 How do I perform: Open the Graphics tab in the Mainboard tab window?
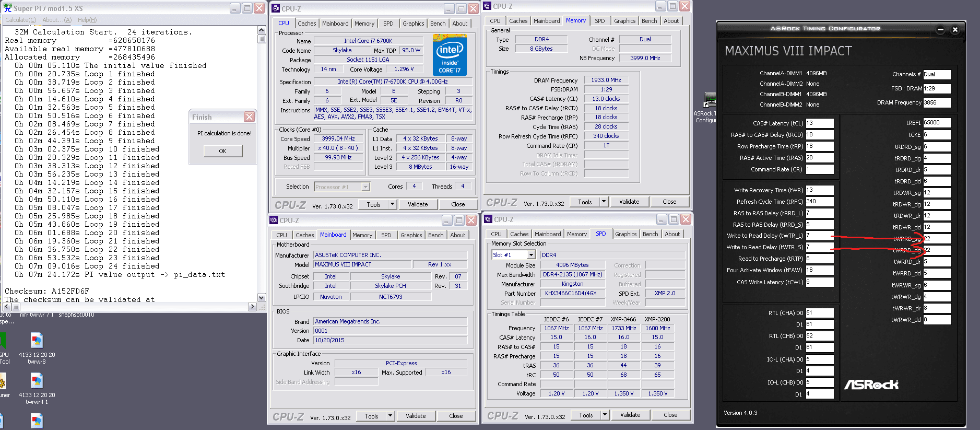click(x=411, y=235)
